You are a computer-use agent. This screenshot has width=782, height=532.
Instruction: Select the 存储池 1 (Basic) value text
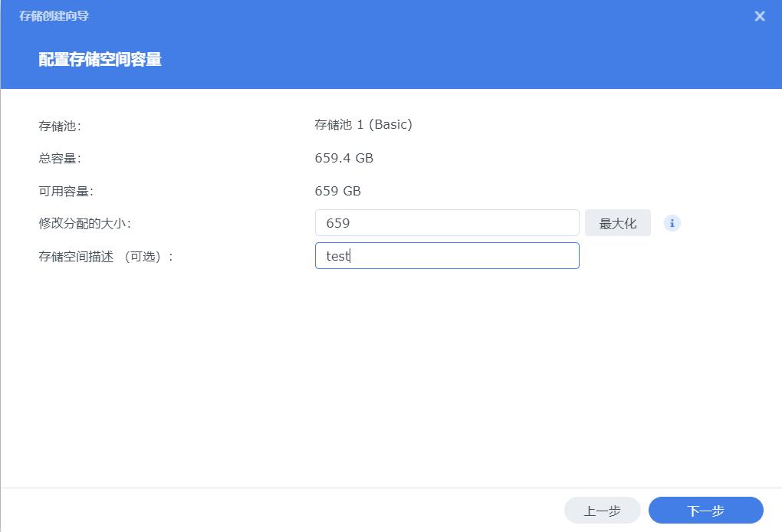tap(363, 124)
